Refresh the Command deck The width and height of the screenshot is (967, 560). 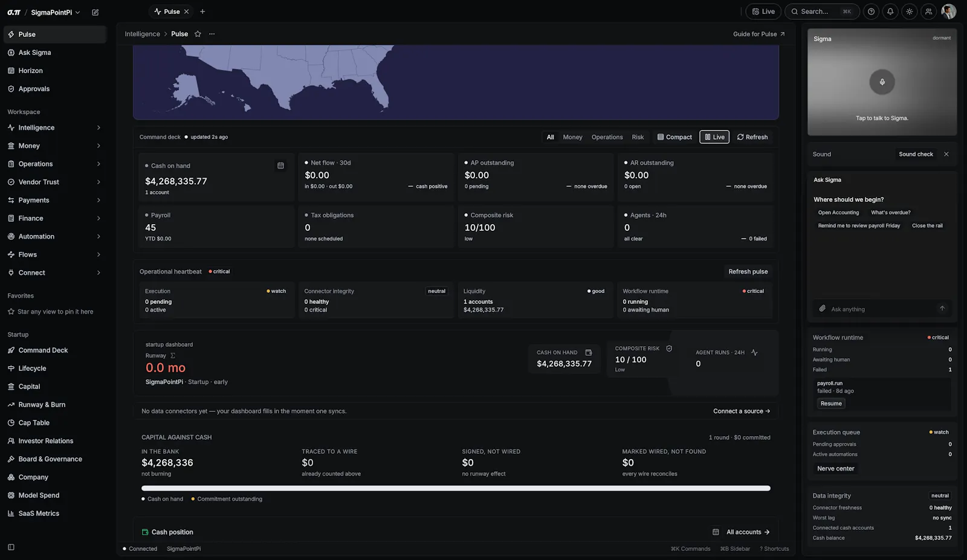[x=752, y=137]
